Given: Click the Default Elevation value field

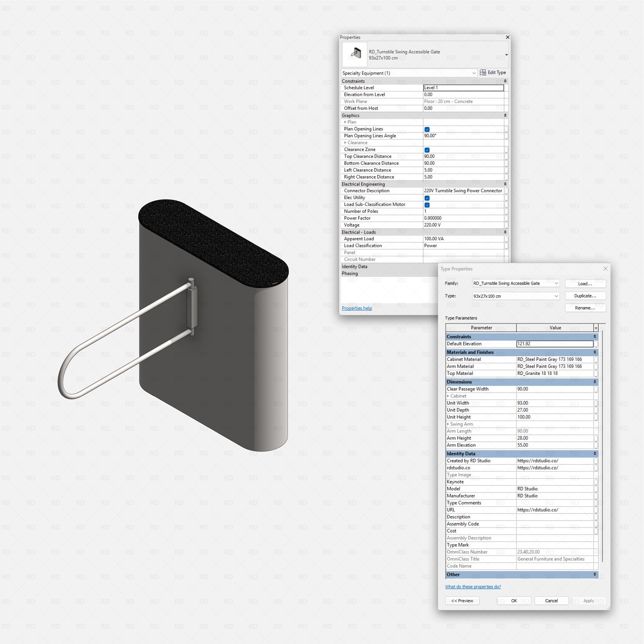Looking at the screenshot, I should tap(555, 344).
